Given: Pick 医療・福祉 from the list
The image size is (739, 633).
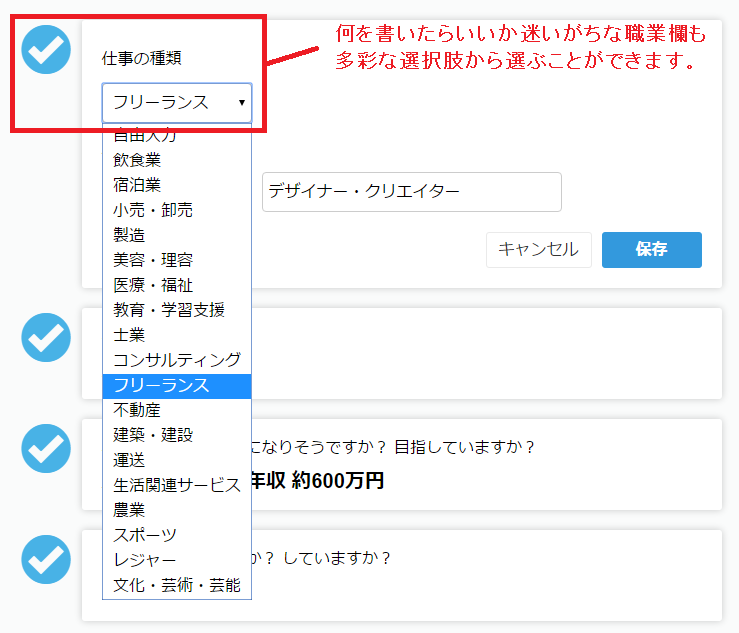Looking at the screenshot, I should 153,285.
